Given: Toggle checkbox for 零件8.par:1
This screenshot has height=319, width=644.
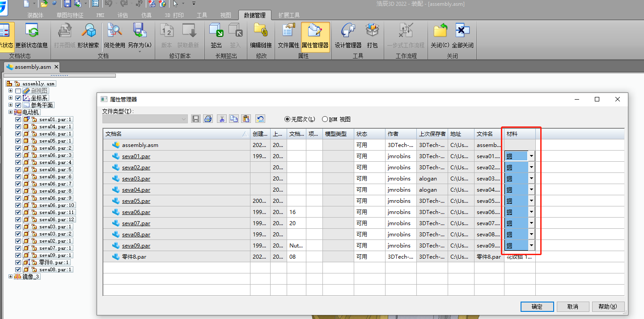Looking at the screenshot, I should click(x=18, y=262).
